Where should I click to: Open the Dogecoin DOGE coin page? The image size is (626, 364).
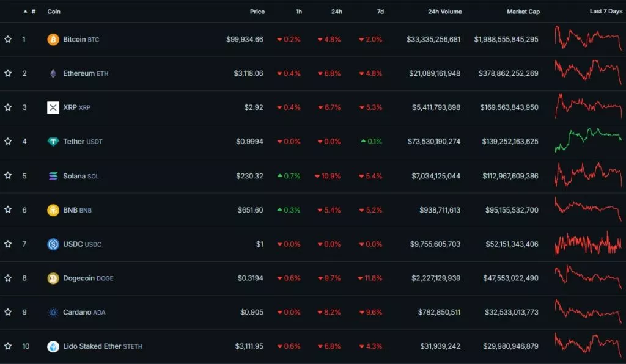click(x=88, y=278)
